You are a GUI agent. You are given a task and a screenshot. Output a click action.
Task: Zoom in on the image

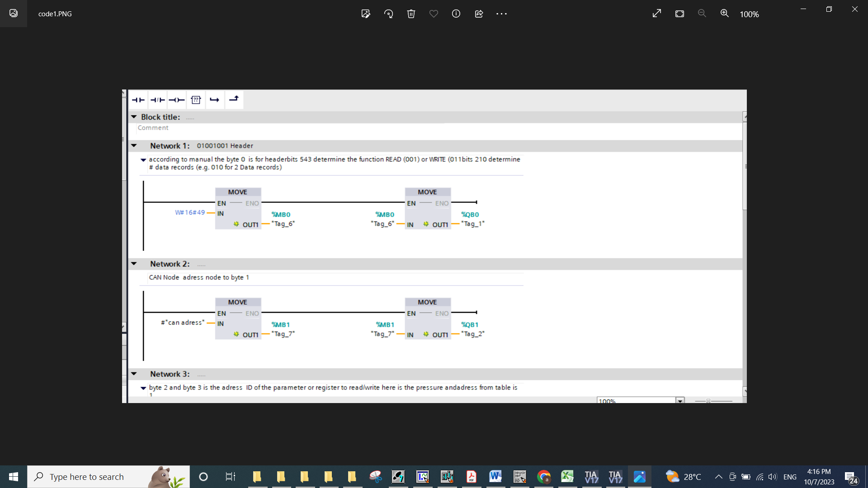(x=725, y=14)
